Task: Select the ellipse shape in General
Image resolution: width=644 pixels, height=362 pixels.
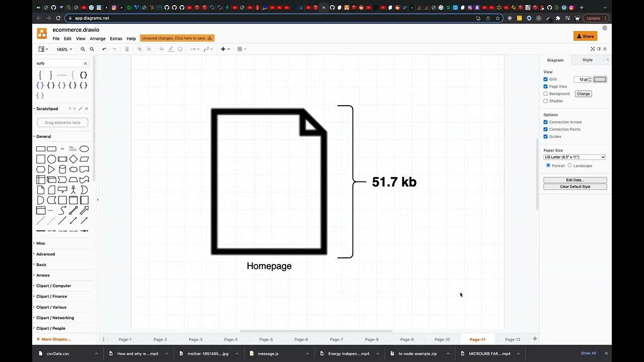Action: click(x=84, y=149)
